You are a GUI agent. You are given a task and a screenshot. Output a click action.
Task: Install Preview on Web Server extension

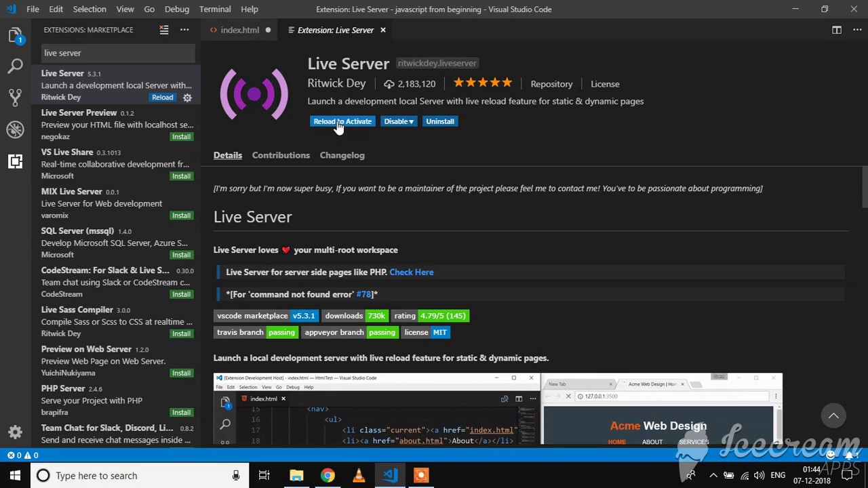[181, 373]
